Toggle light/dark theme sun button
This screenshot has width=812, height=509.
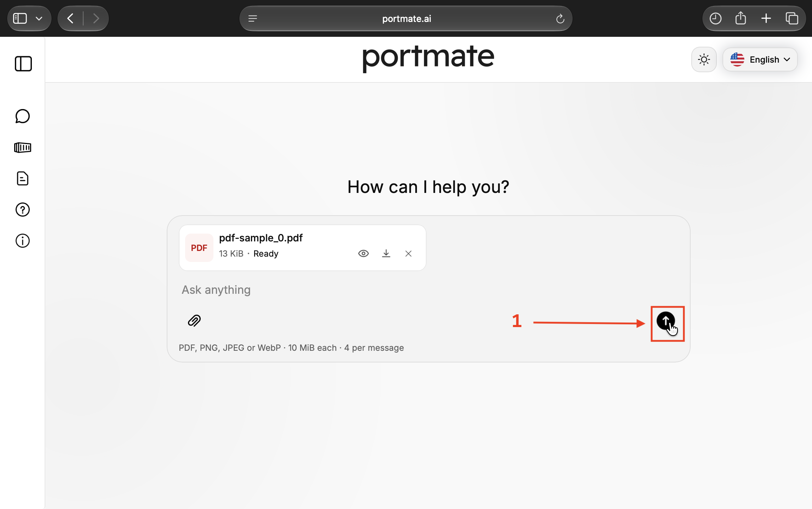pos(704,59)
